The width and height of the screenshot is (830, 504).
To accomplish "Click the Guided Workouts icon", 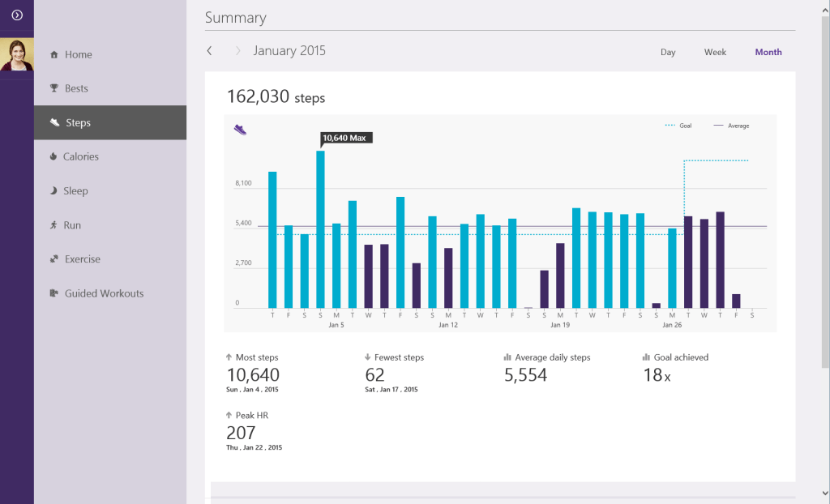I will click(x=54, y=293).
